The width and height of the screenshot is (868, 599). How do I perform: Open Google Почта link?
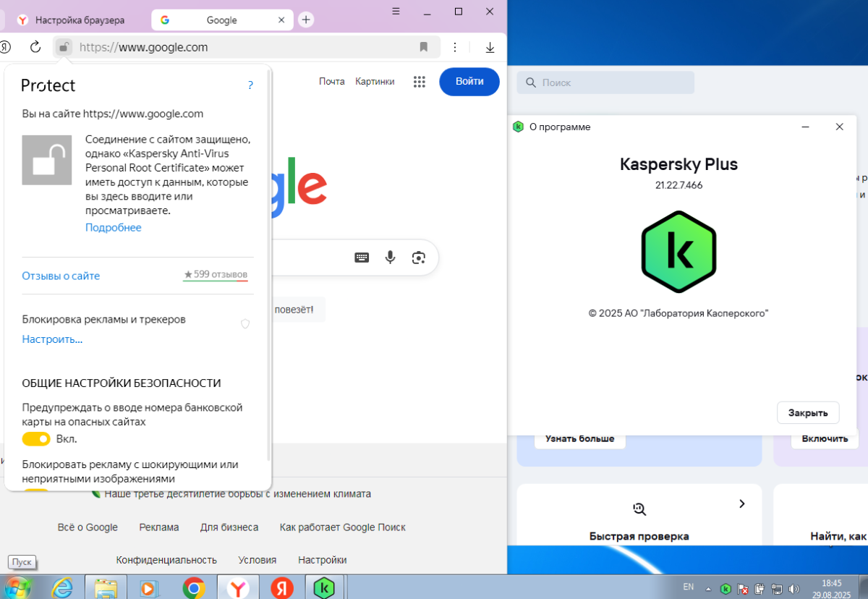[x=332, y=82]
